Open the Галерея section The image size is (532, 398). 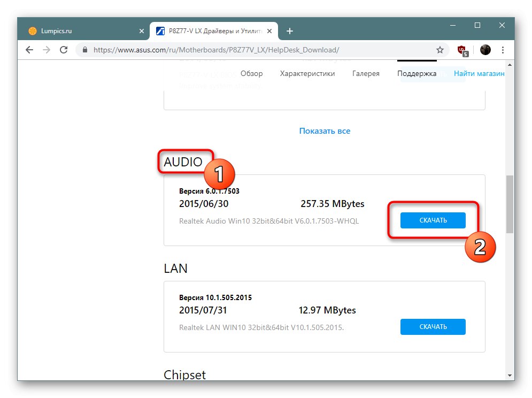tap(366, 73)
